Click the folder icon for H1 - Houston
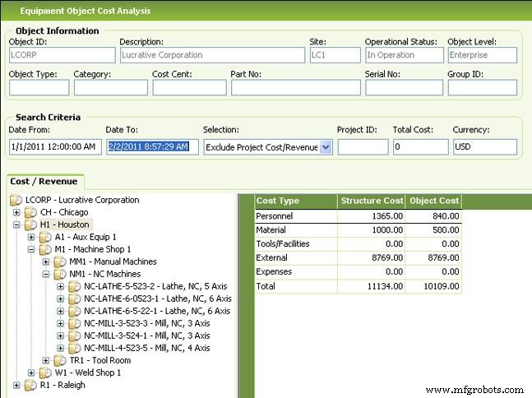The image size is (532, 398). tap(30, 224)
